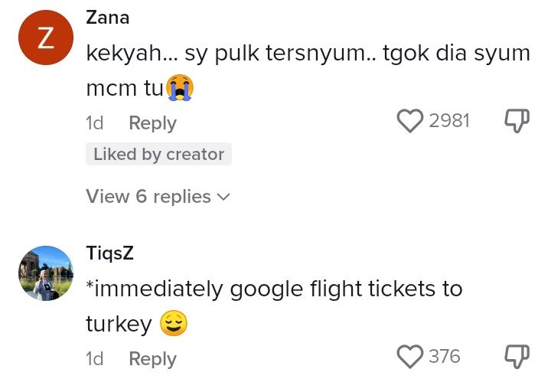Screen dimensions: 551x392
Task: Click the 1d timestamp under Zana's comment
Action: pyautogui.click(x=95, y=123)
